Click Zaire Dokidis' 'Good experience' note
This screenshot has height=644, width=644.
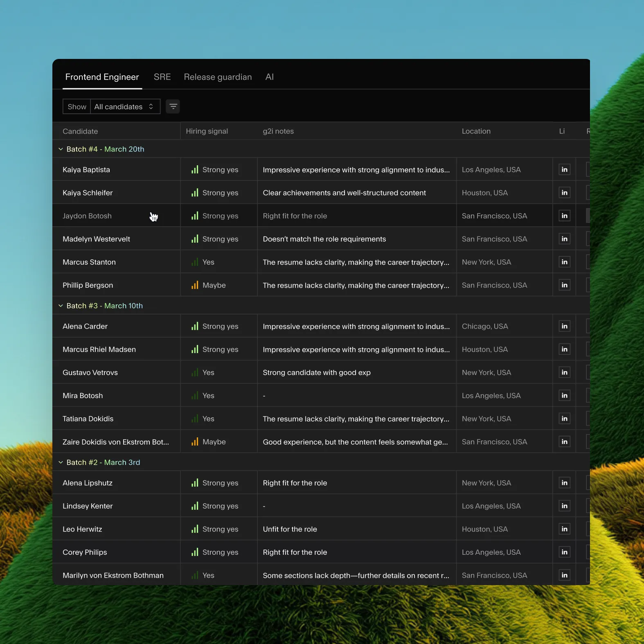[x=356, y=442]
